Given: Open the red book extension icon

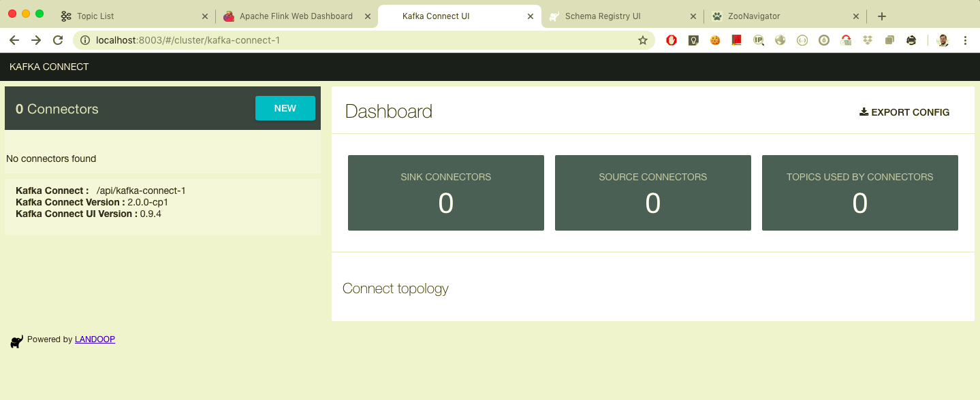Looking at the screenshot, I should (x=736, y=40).
